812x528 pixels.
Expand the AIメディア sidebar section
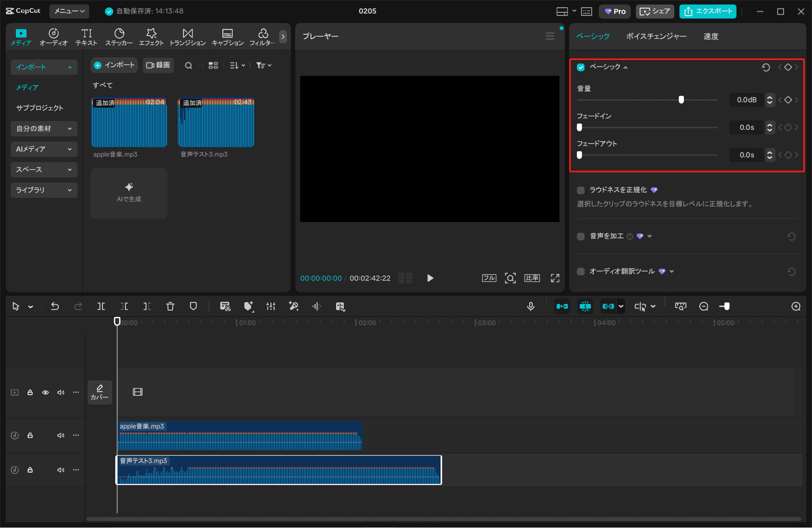tap(44, 149)
